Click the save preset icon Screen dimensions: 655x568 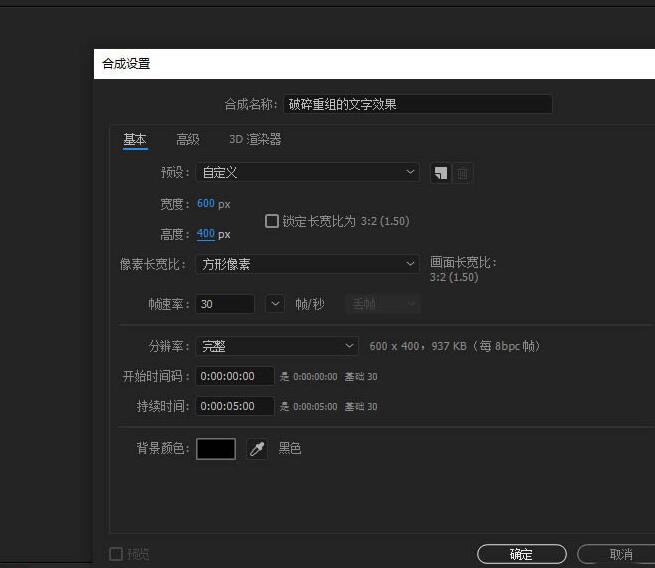click(440, 173)
